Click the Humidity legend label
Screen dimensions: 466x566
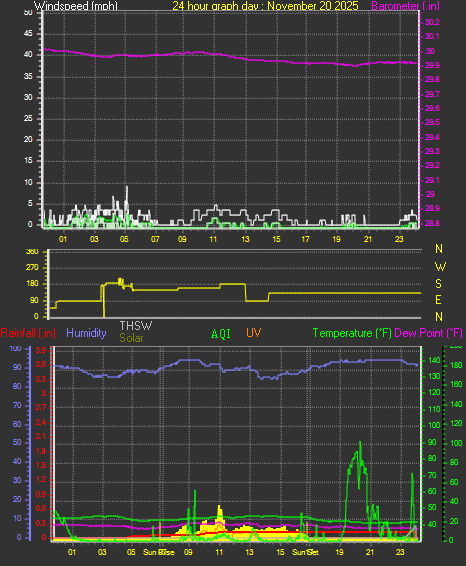tap(86, 333)
